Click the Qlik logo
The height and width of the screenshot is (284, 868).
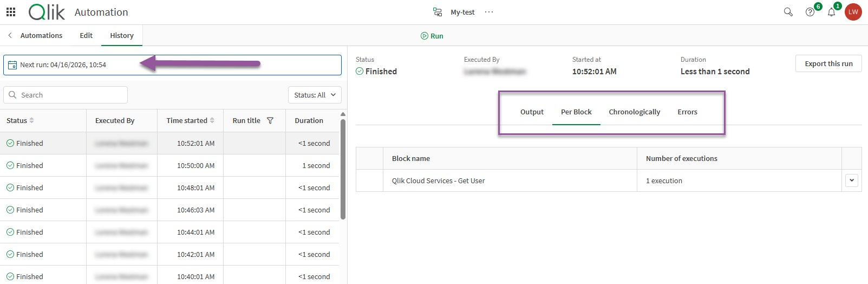click(47, 12)
